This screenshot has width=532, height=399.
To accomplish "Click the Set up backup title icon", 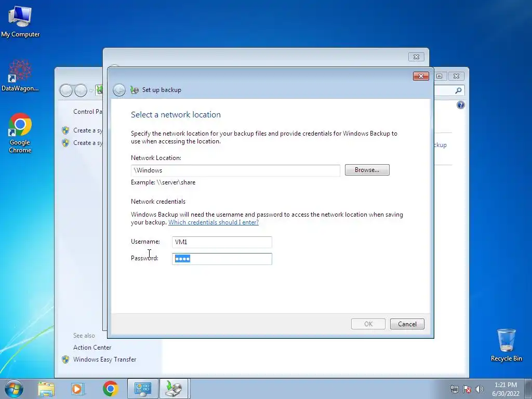I will (135, 90).
